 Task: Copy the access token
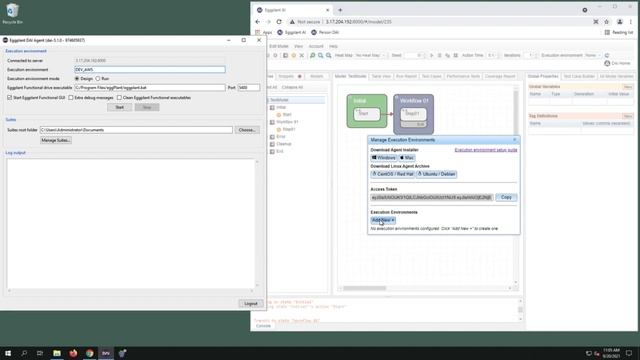click(506, 197)
